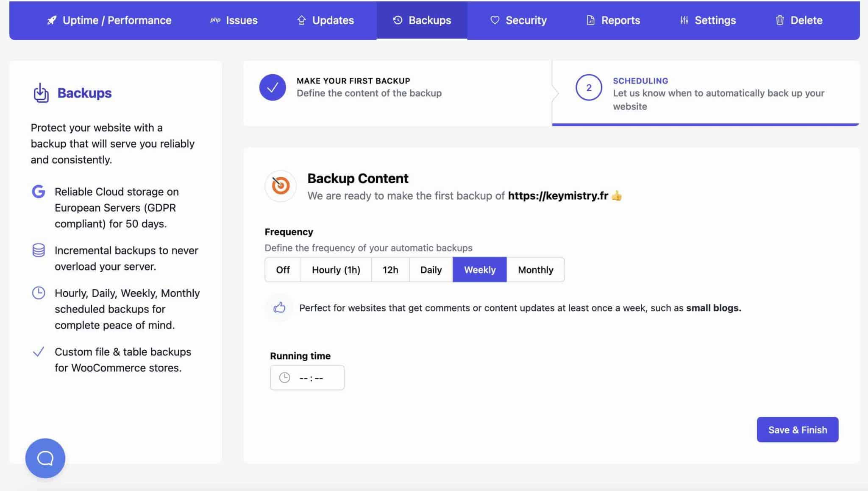
Task: Choose Monthly as the backup frequency
Action: 535,270
